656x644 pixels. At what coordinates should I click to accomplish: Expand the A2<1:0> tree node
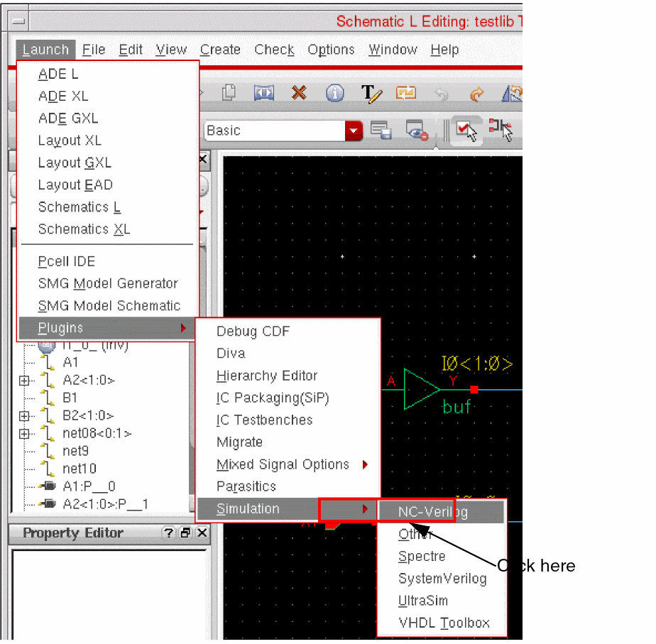pyautogui.click(x=25, y=381)
